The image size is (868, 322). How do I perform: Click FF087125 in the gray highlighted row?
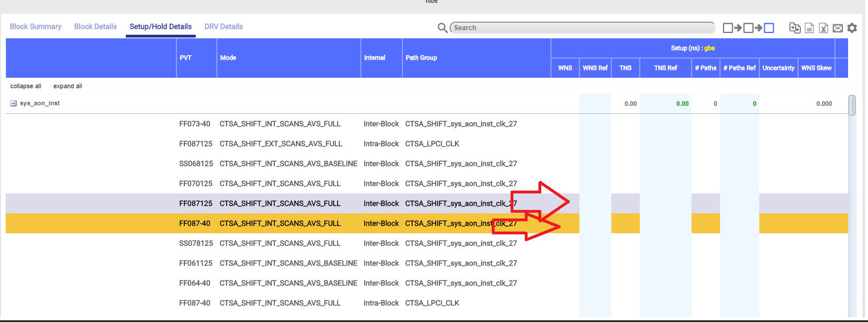coord(196,204)
